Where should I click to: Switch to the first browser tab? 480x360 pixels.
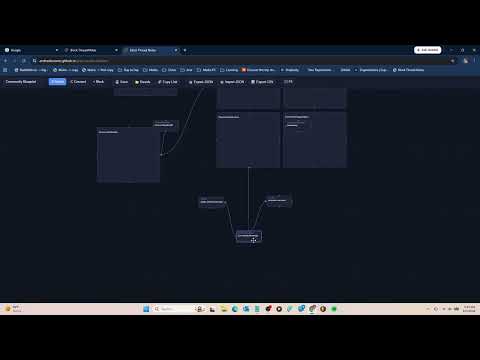[31, 50]
